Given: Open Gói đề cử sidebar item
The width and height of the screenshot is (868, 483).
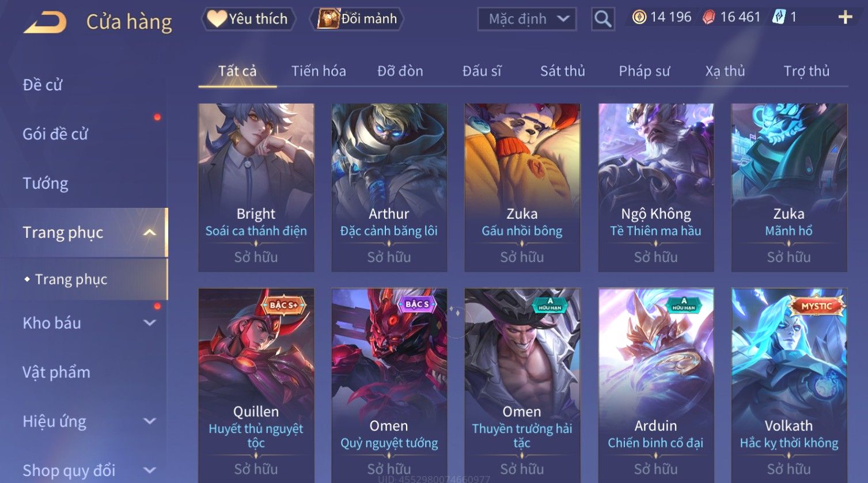Looking at the screenshot, I should click(x=55, y=134).
